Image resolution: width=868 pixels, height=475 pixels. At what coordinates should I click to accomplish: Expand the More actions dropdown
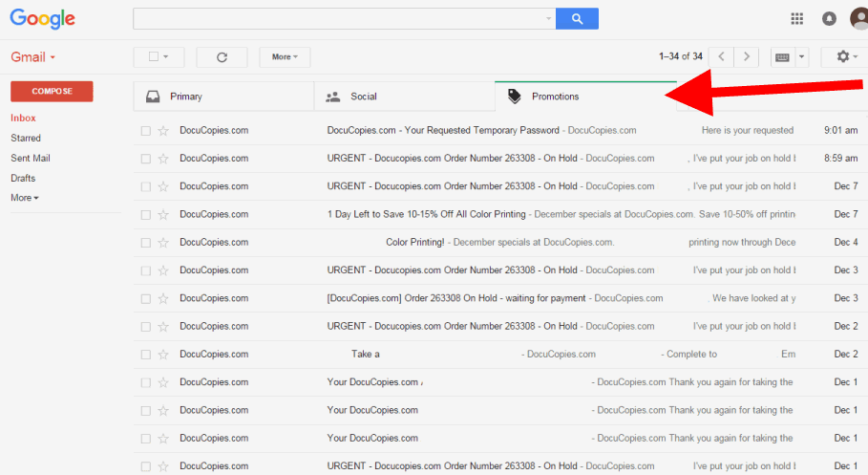(285, 57)
